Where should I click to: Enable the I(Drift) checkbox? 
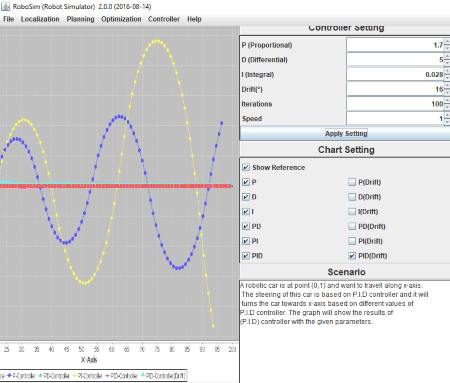click(x=352, y=211)
